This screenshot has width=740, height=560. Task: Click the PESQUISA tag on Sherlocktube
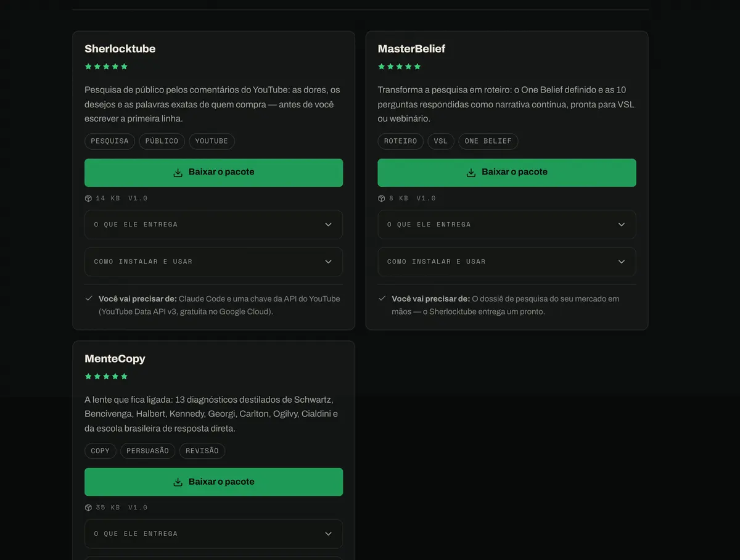[x=110, y=141]
